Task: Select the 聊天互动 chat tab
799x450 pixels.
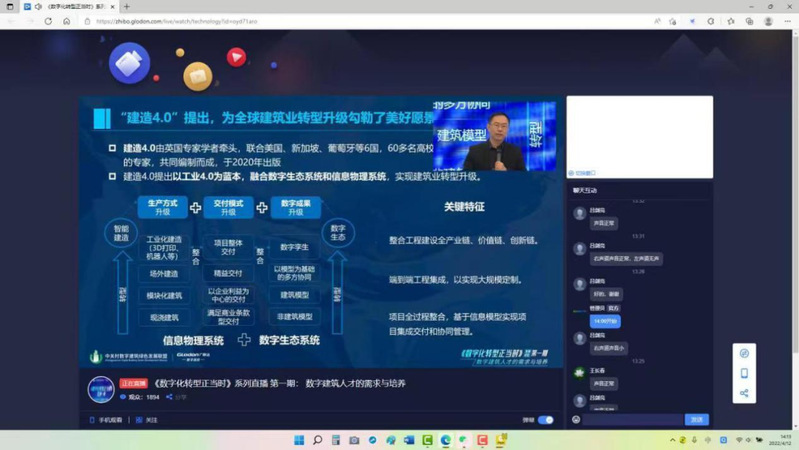Action: [585, 190]
